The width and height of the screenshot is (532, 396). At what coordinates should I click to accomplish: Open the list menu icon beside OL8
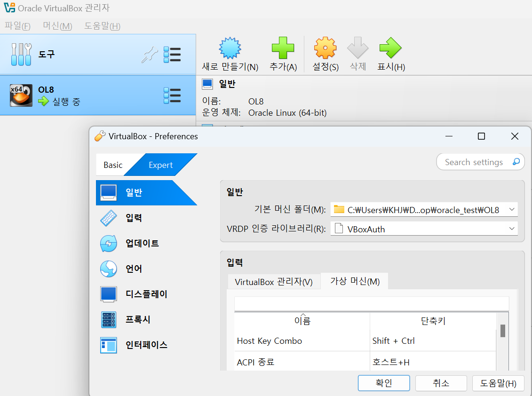(172, 95)
